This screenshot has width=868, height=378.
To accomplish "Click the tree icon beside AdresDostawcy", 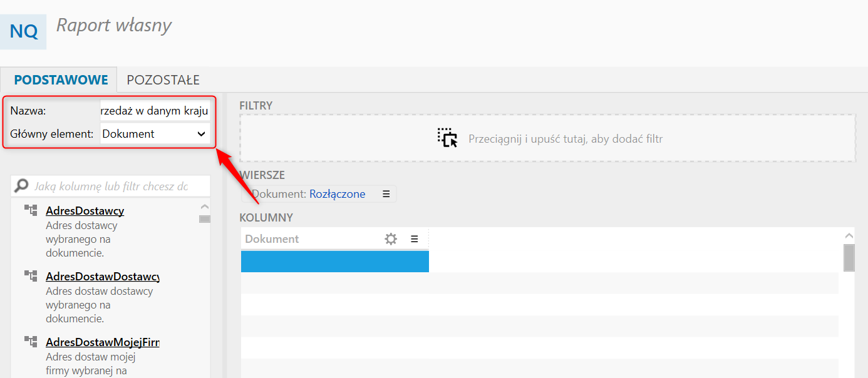I will point(30,210).
